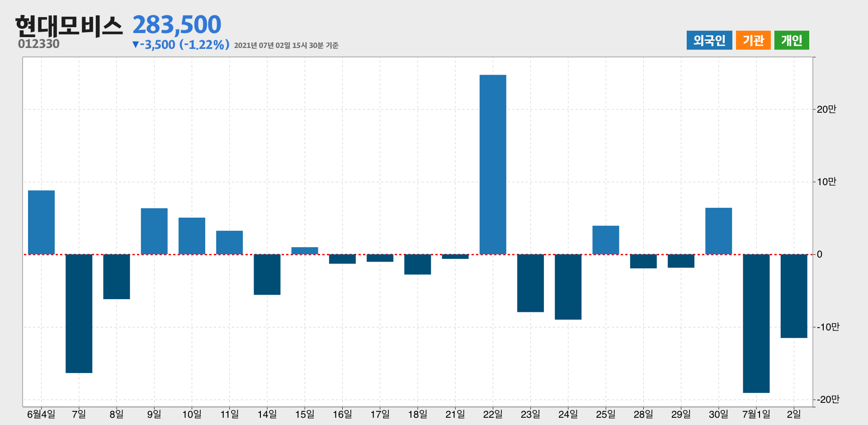Click the 7월1일 date label

tap(756, 414)
